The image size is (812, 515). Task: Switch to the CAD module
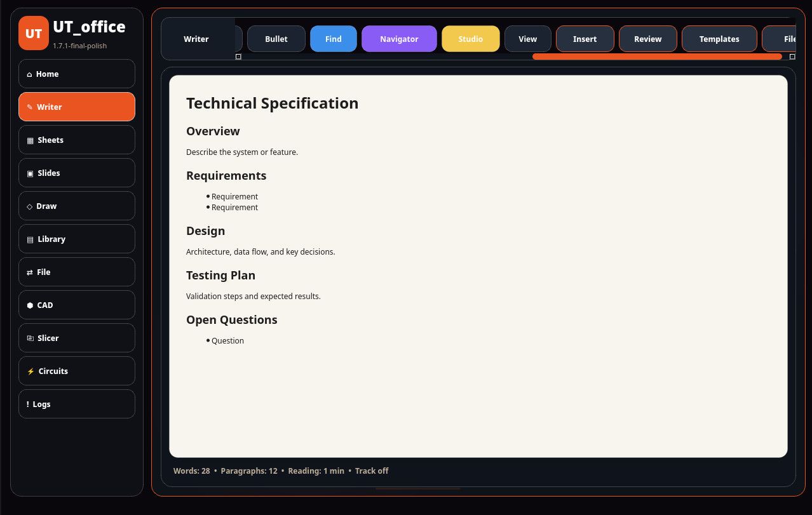(77, 305)
